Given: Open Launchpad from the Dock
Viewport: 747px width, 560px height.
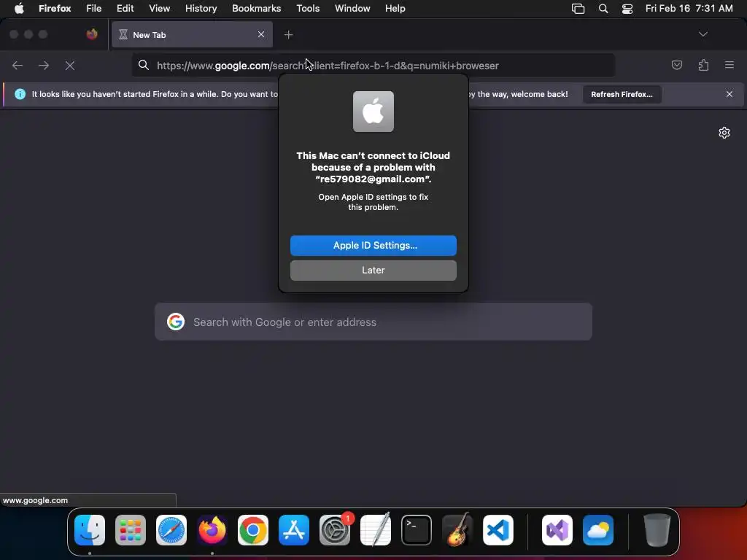Looking at the screenshot, I should click(x=131, y=530).
